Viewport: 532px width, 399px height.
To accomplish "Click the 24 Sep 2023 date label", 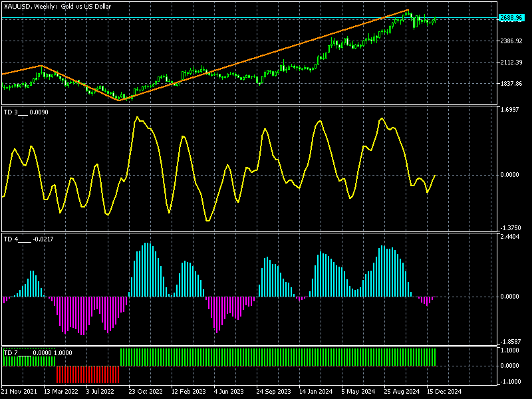I will click(273, 392).
